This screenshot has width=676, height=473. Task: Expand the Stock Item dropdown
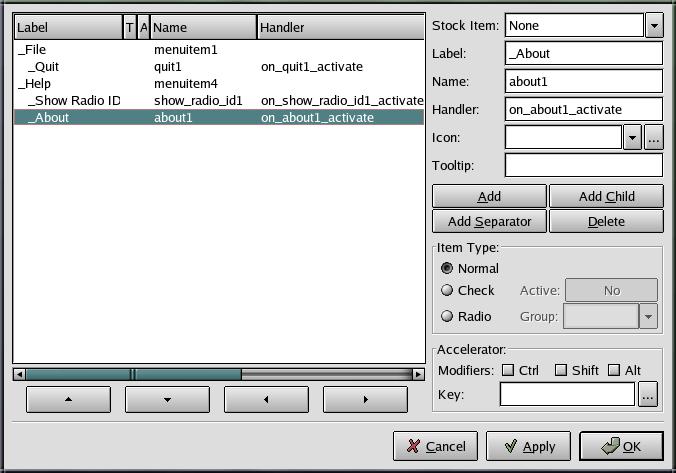coord(654,25)
